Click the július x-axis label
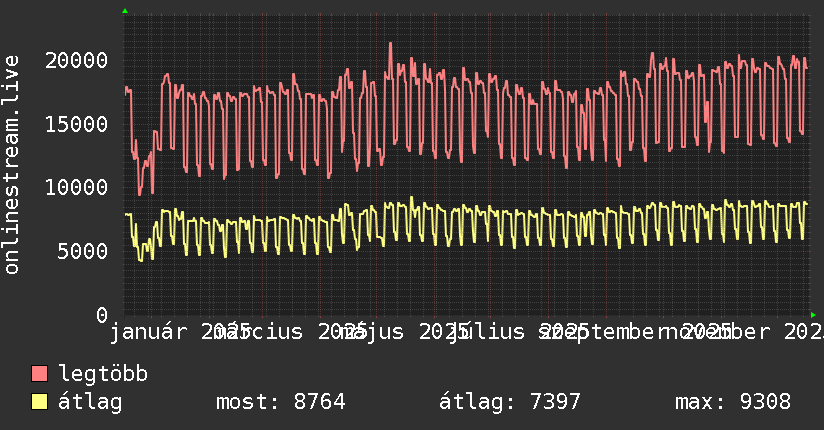The width and height of the screenshot is (824, 430). pos(487,332)
